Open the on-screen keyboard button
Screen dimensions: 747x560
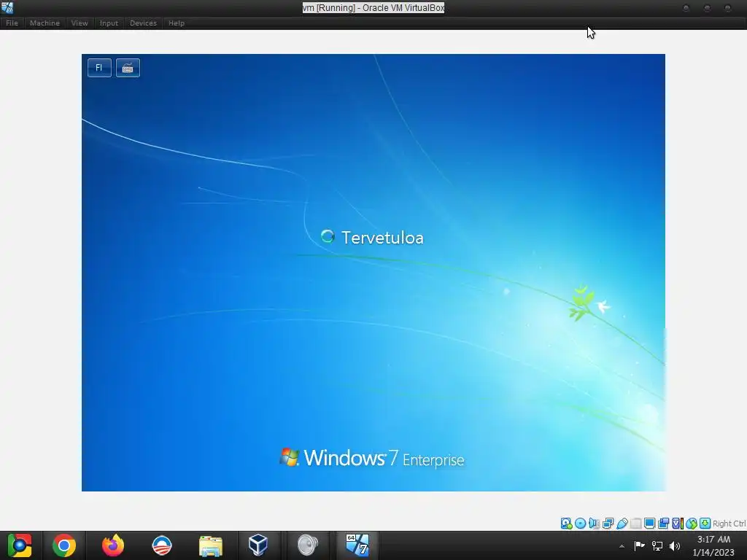coord(128,68)
